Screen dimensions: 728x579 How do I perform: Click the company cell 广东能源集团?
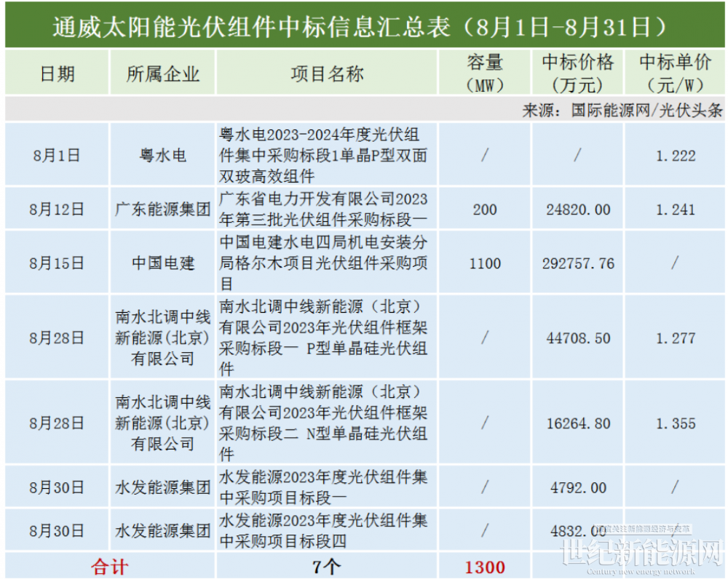pos(162,209)
